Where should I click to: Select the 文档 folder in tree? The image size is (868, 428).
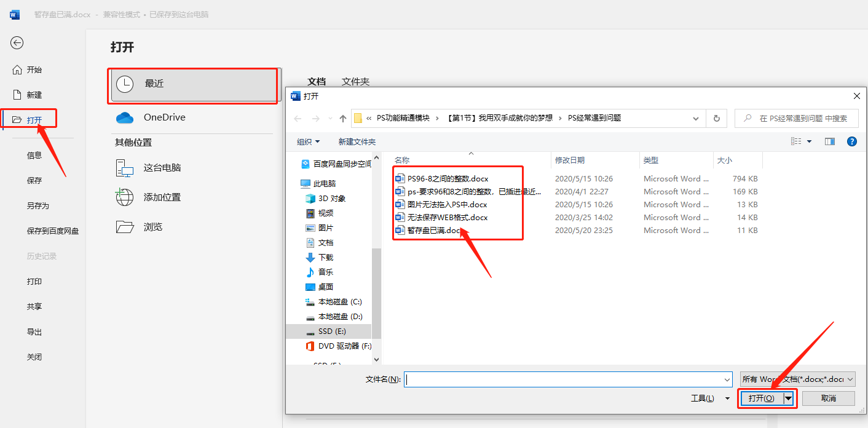point(320,243)
